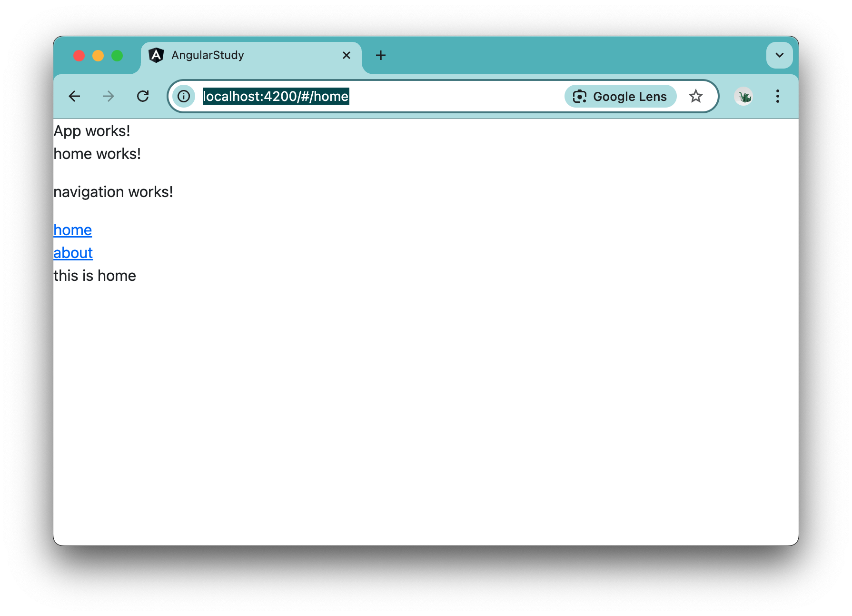
Task: Click the back navigation arrow
Action: tap(74, 96)
